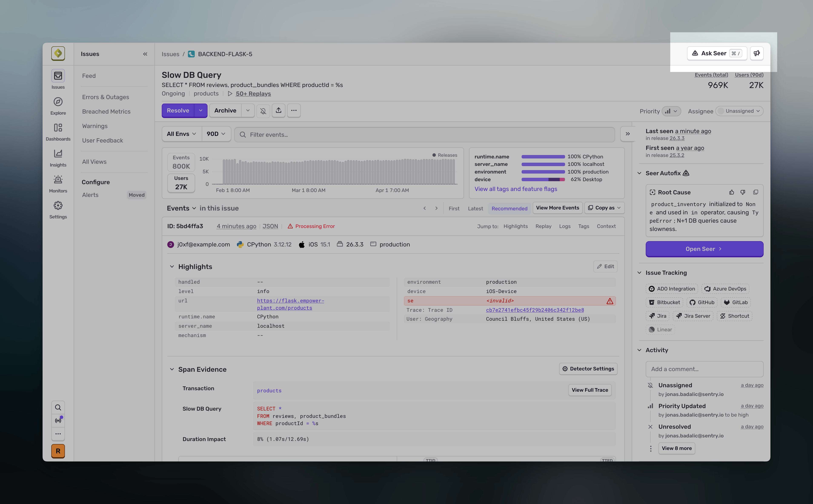Click the megaphone icon beside Ask Seer
Image resolution: width=813 pixels, height=504 pixels.
click(757, 53)
